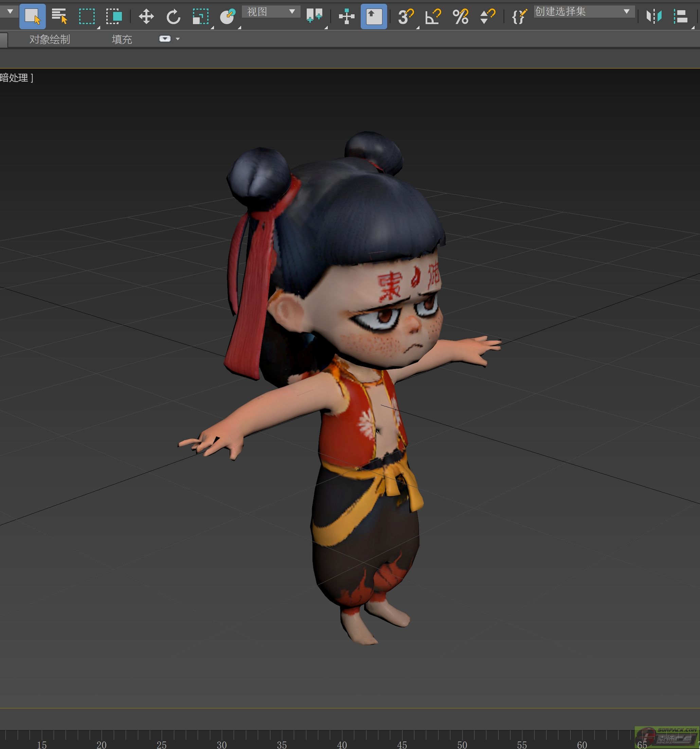The image size is (700, 749).
Task: Click the Select and Place tool
Action: [228, 17]
